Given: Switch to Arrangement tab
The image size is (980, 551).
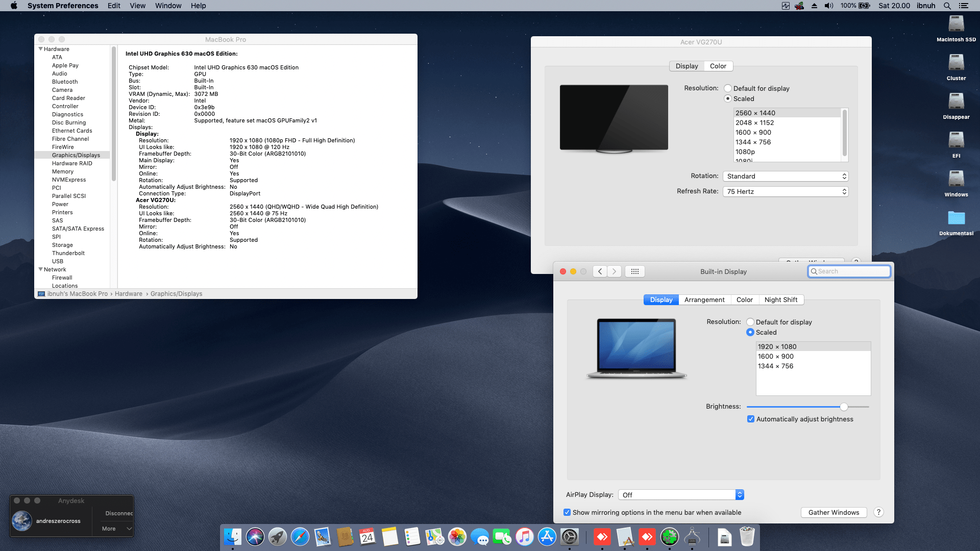Looking at the screenshot, I should point(704,299).
